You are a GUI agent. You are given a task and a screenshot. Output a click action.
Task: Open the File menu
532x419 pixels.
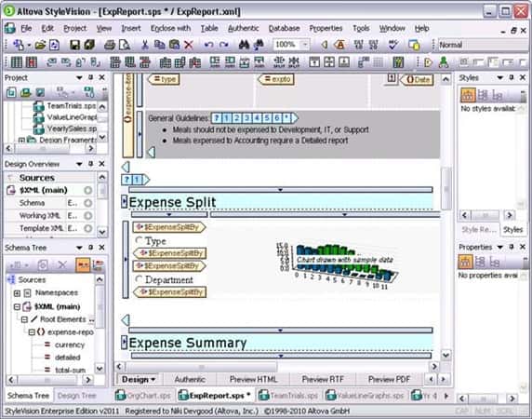tap(26, 29)
